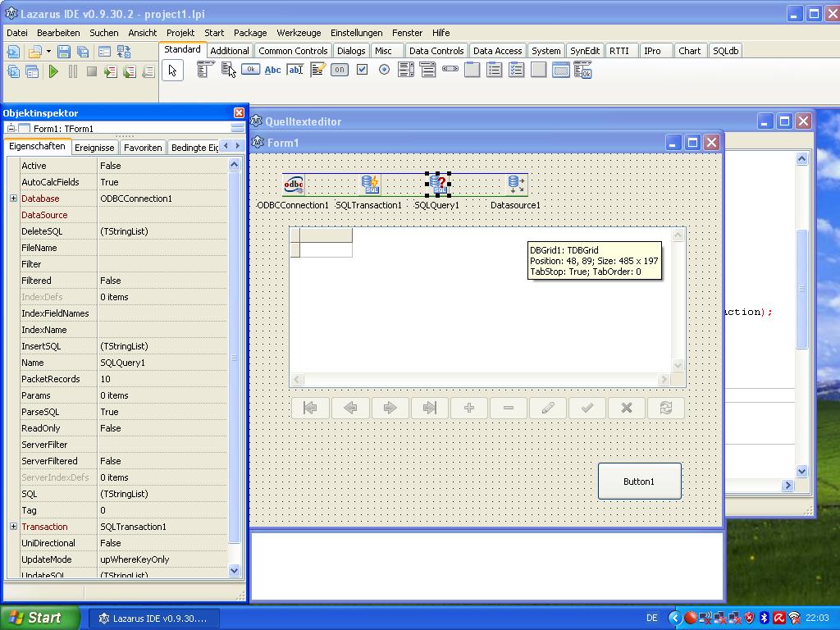Click the Objektinspektor vertical scrollbar down arrow
The height and width of the screenshot is (630, 840).
point(234,570)
